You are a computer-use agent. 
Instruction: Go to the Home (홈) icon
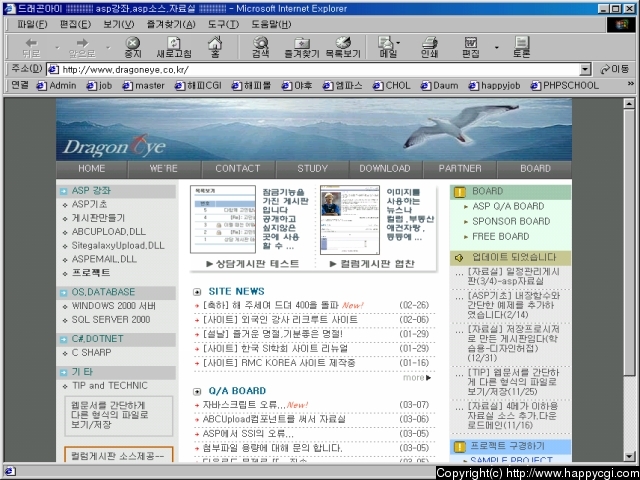pyautogui.click(x=215, y=47)
